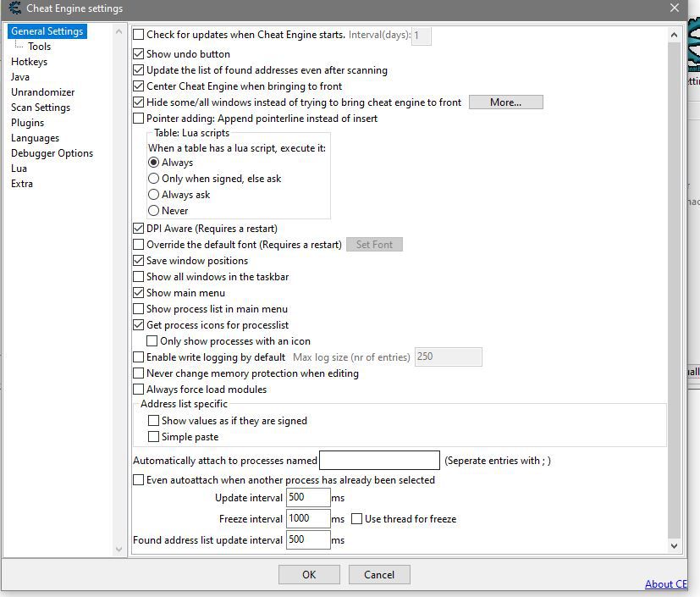
Task: Toggle Center Cheat Engine when bringing to front
Action: [139, 86]
